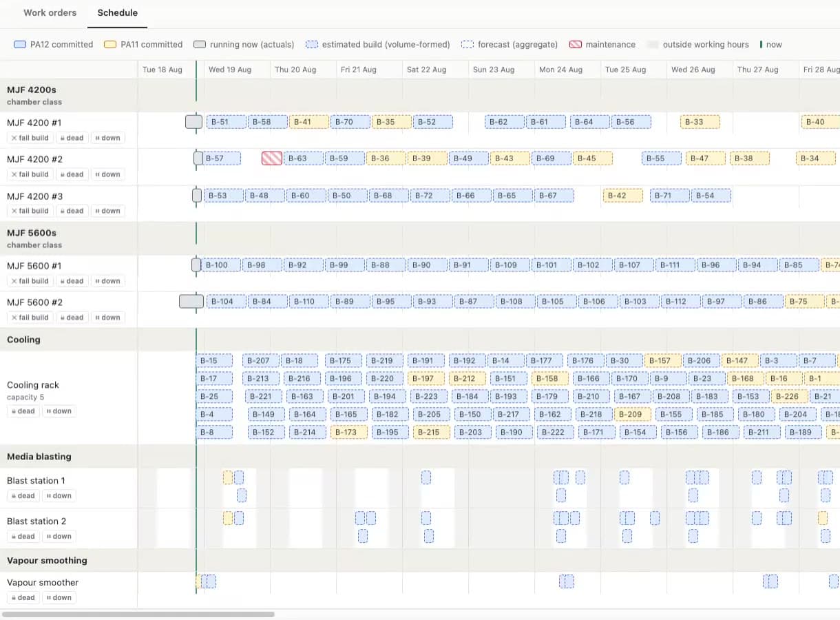Mark MJF 5600 #1 as dead
Viewport: 840px width, 620px height.
coord(72,281)
